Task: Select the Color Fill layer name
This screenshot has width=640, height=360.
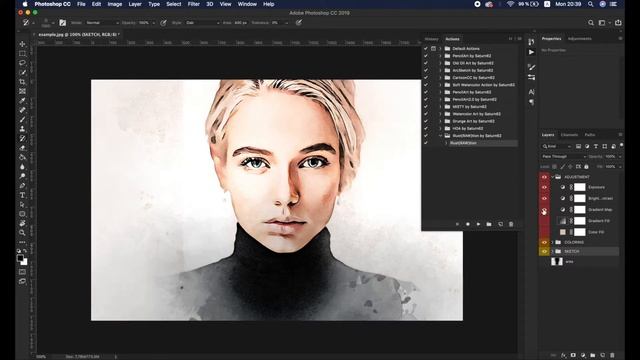Action: [x=596, y=232]
